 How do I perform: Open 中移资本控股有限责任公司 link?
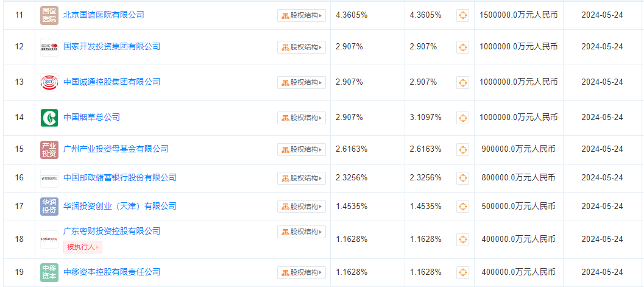click(111, 272)
